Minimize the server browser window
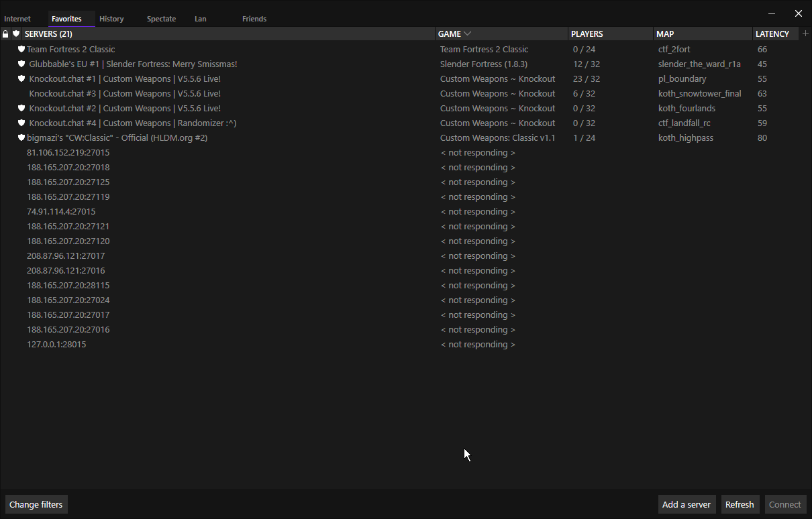 point(772,13)
